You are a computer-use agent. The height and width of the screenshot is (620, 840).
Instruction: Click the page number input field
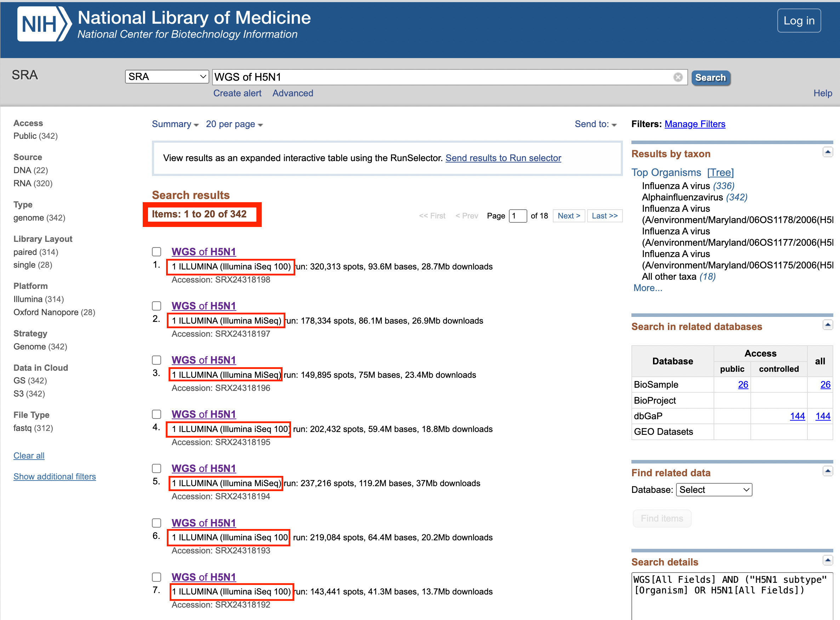(517, 216)
